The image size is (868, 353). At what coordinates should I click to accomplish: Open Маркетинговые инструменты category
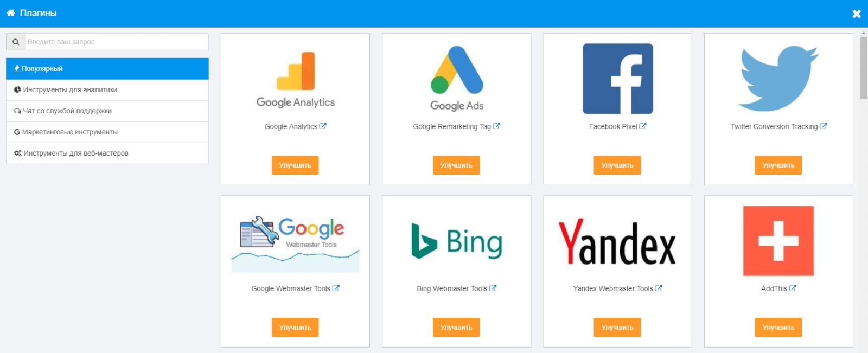pos(107,132)
